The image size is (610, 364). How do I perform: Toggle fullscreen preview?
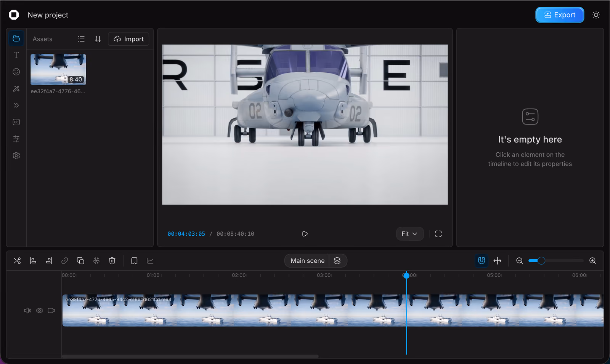click(438, 234)
